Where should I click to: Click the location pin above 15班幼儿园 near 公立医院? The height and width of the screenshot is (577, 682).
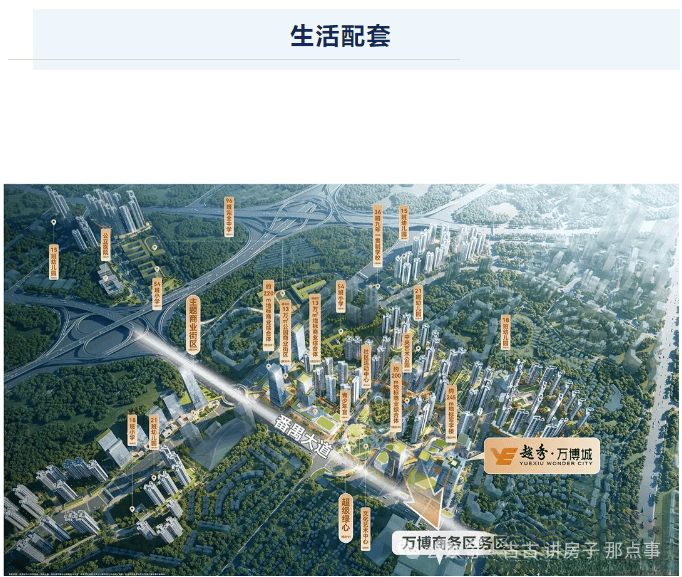click(53, 223)
